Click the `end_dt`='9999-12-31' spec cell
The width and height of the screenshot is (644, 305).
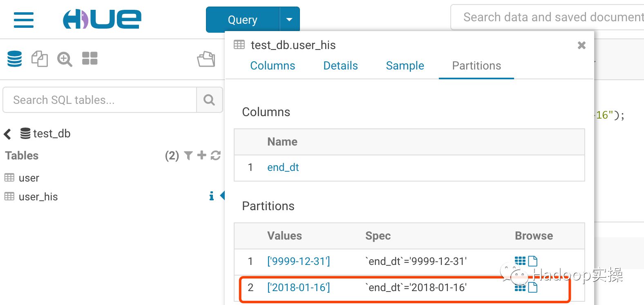[416, 261]
